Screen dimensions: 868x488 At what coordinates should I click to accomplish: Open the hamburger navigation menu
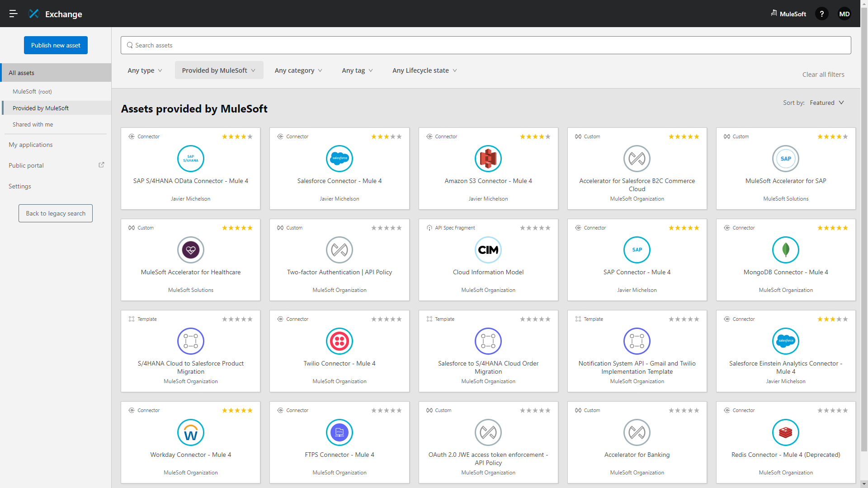(x=13, y=14)
